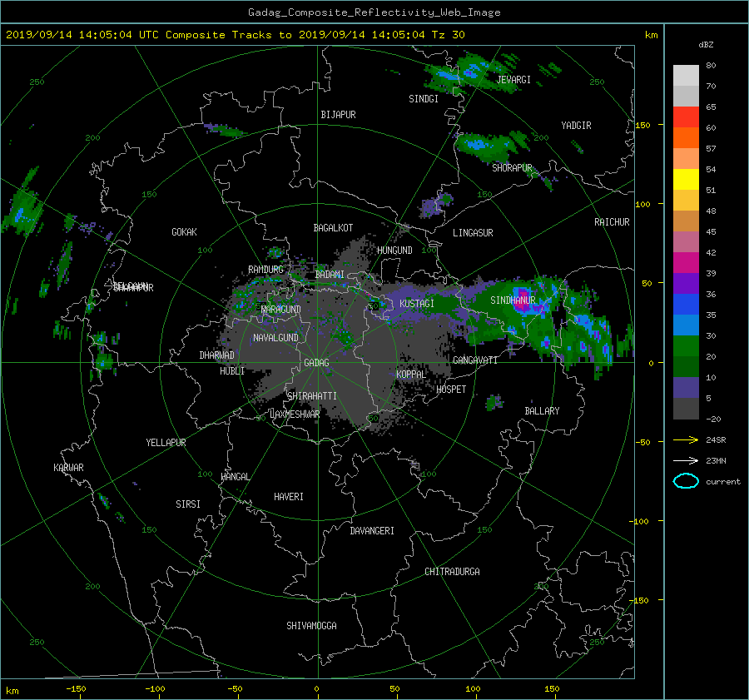
Task: Click the KARWAR coastal label
Action: point(68,468)
